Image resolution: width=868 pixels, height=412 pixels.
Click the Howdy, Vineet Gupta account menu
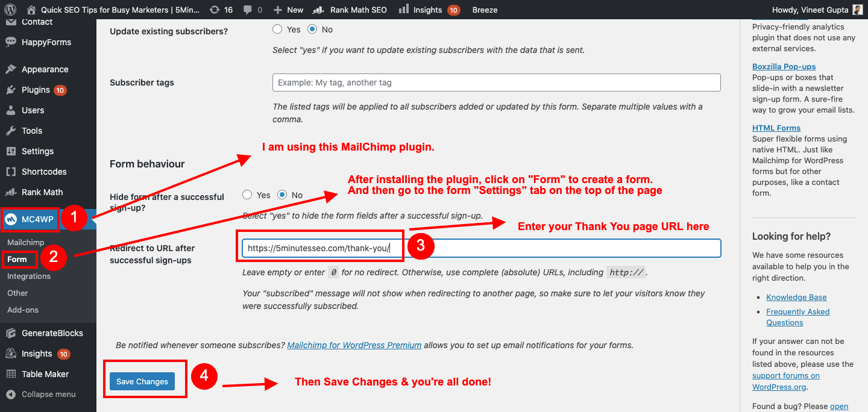pos(819,10)
